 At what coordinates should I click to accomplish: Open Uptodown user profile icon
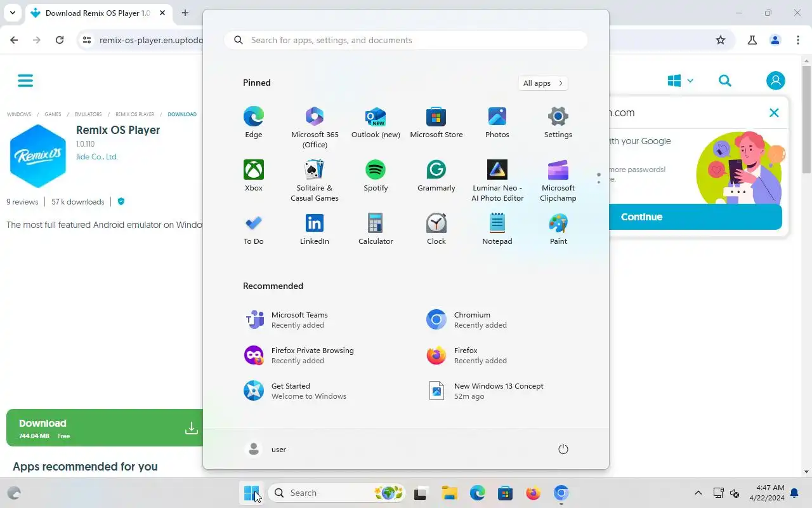tap(775, 81)
